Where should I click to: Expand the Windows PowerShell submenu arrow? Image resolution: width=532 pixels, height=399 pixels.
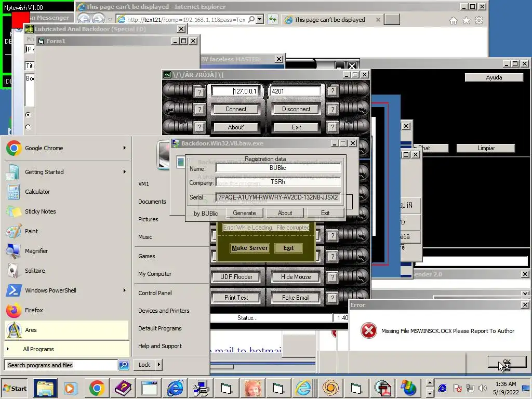pos(125,290)
